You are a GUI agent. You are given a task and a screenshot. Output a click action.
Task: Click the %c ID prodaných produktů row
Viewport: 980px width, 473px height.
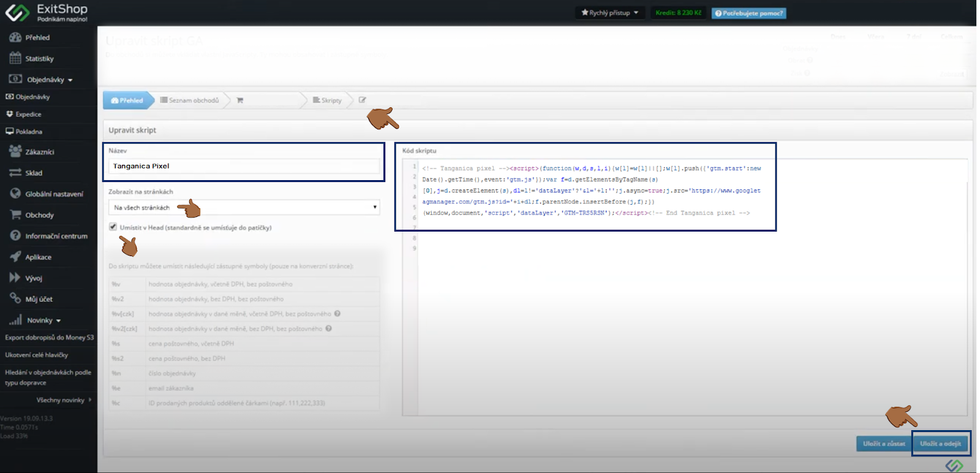point(244,403)
